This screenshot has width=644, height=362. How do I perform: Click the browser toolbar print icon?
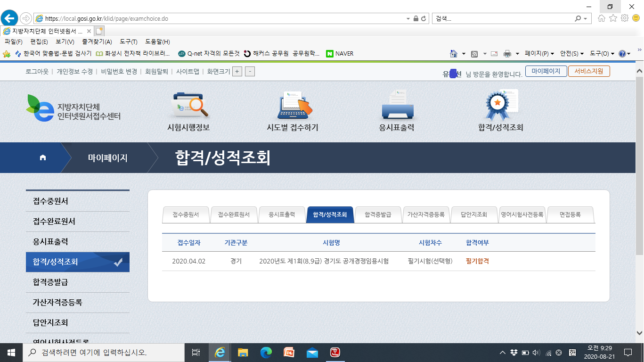tap(507, 54)
